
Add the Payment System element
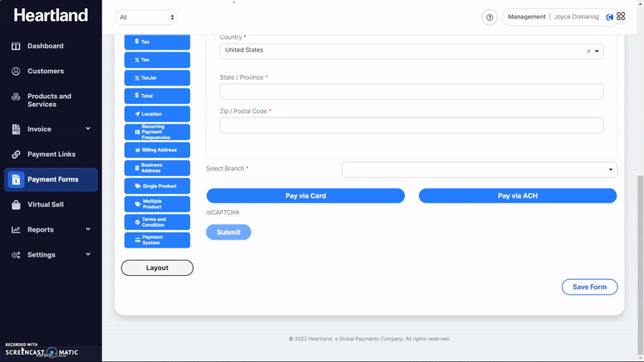[x=157, y=241]
